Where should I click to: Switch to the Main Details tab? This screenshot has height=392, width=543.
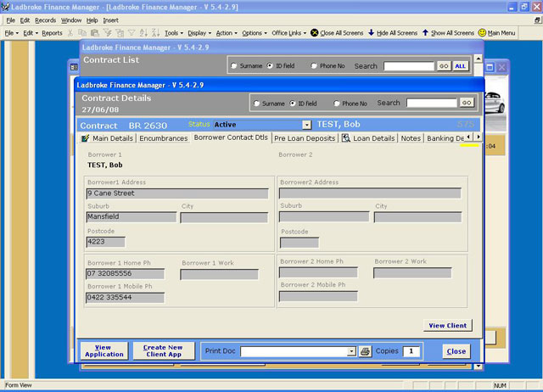tap(107, 138)
